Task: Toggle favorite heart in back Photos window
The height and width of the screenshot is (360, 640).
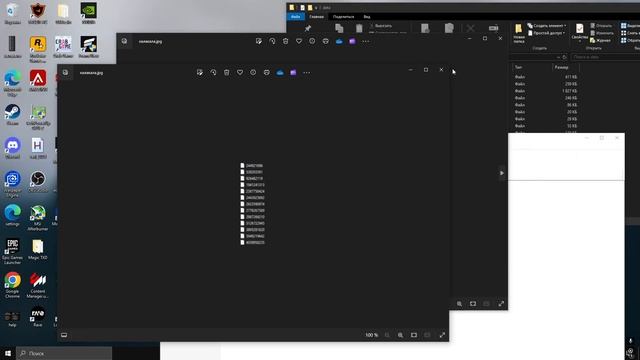Action: point(299,41)
